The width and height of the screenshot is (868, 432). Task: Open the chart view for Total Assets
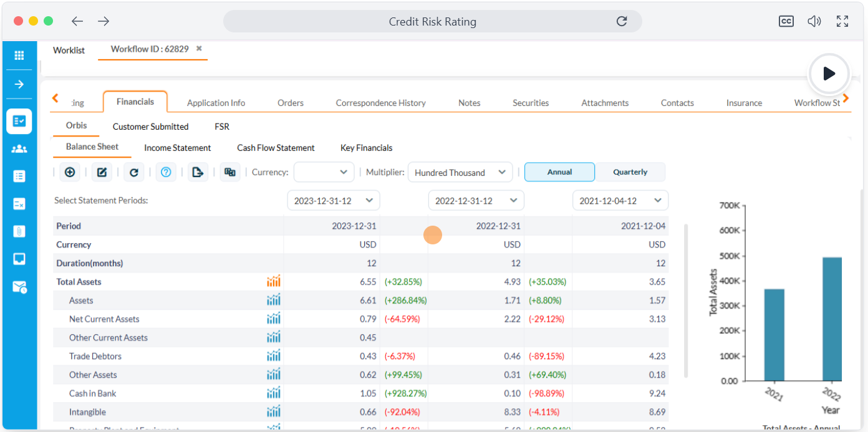point(273,281)
